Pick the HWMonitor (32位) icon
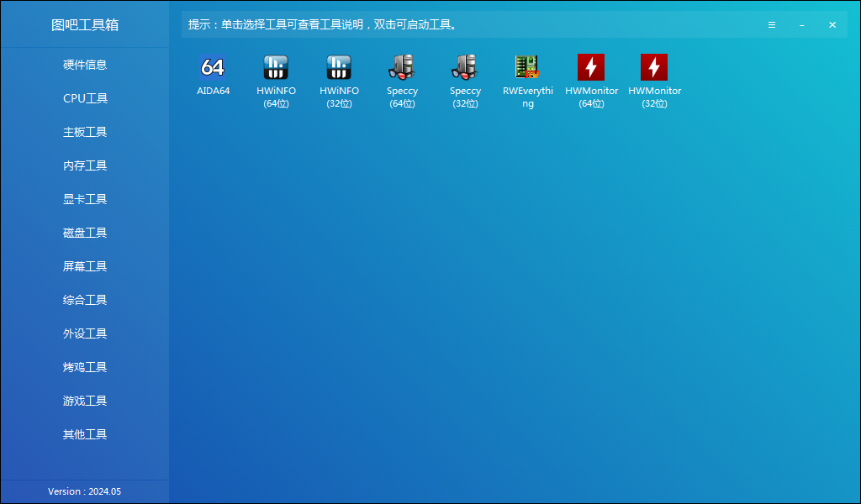861x504 pixels. point(654,67)
